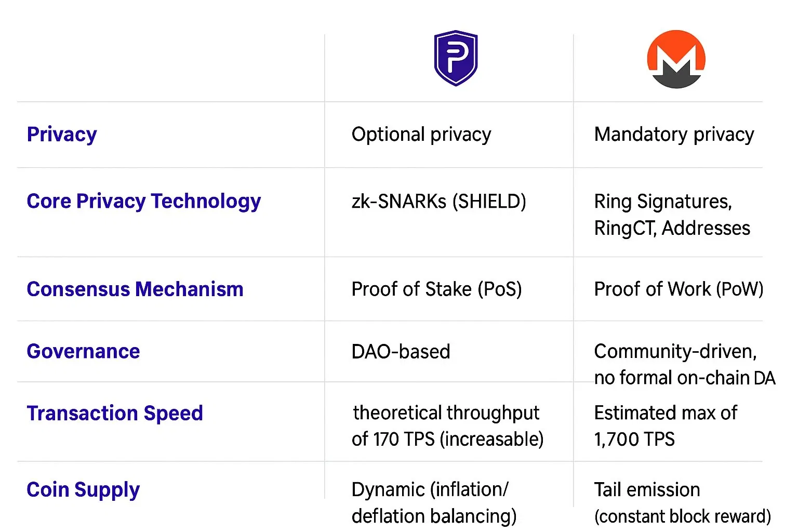Select the Consensus Mechanism heading
This screenshot has width=798, height=532.
(x=135, y=289)
